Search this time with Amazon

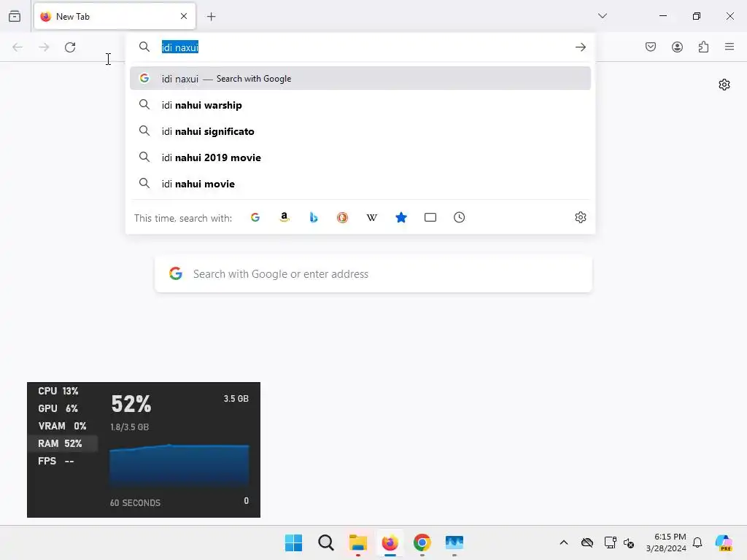coord(285,217)
